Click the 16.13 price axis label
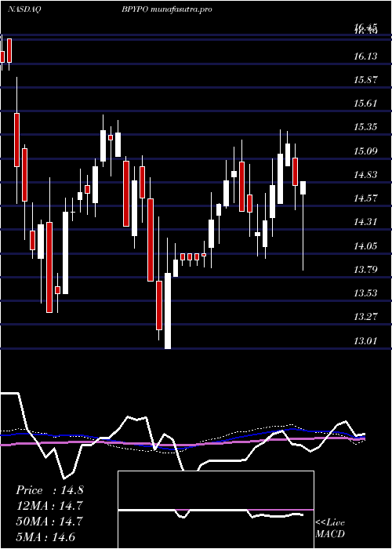Viewport: 392px width, 549px height. coord(366,56)
